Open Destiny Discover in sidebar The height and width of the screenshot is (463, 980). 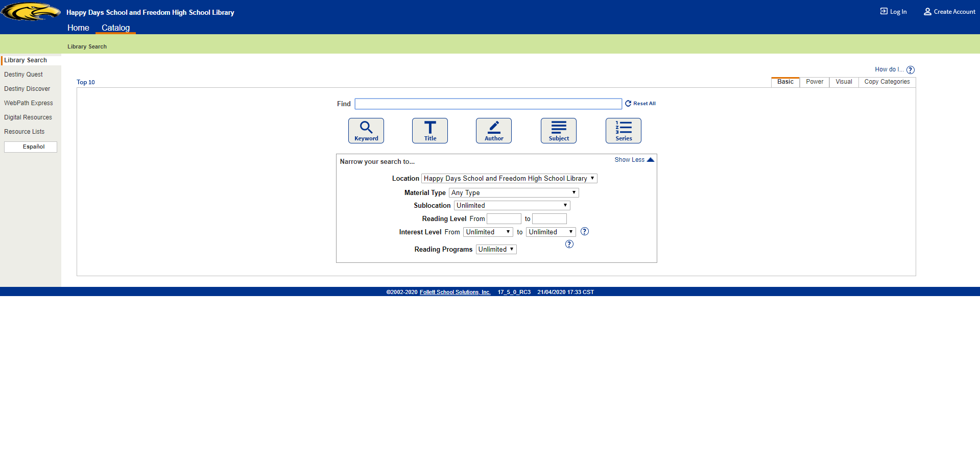[27, 89]
